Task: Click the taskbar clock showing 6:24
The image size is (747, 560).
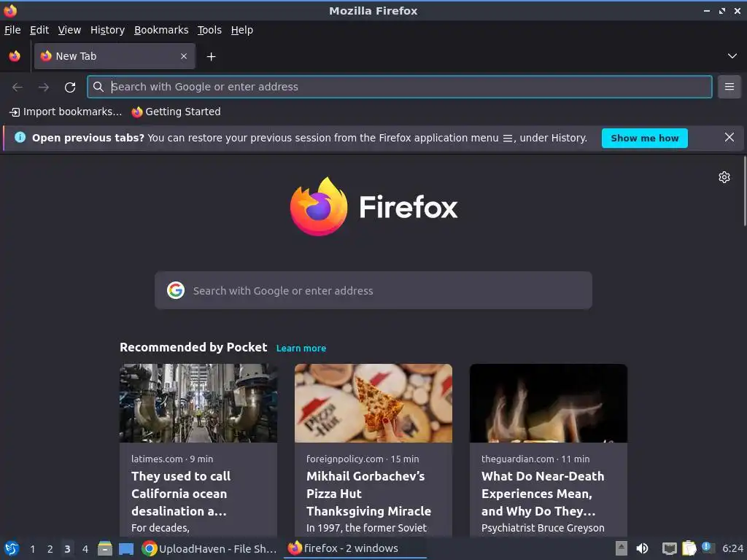Action: point(732,548)
